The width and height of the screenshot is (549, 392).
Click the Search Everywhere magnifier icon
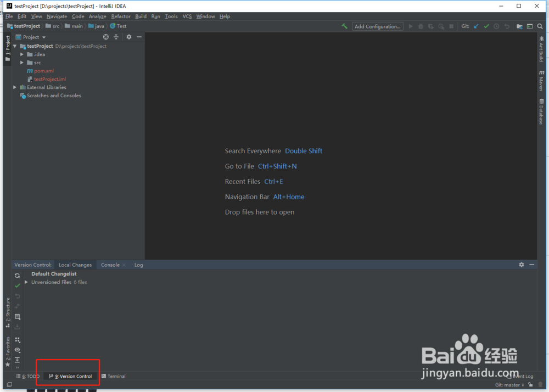coord(540,26)
